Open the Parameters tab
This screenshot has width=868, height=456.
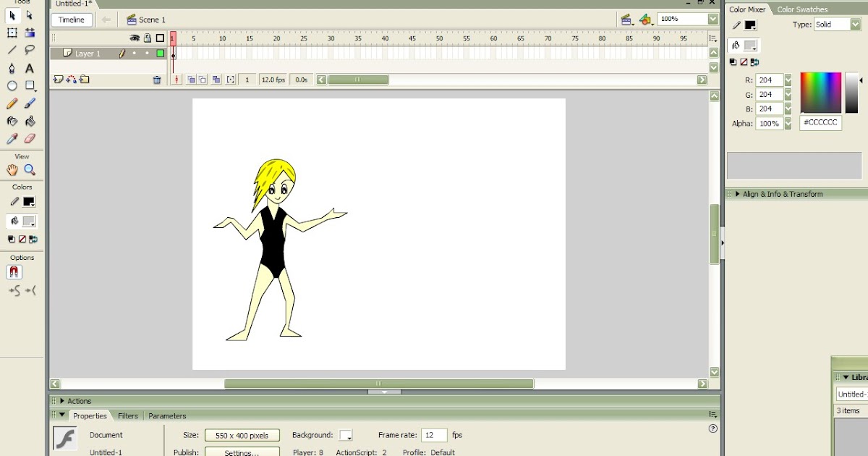coord(167,416)
